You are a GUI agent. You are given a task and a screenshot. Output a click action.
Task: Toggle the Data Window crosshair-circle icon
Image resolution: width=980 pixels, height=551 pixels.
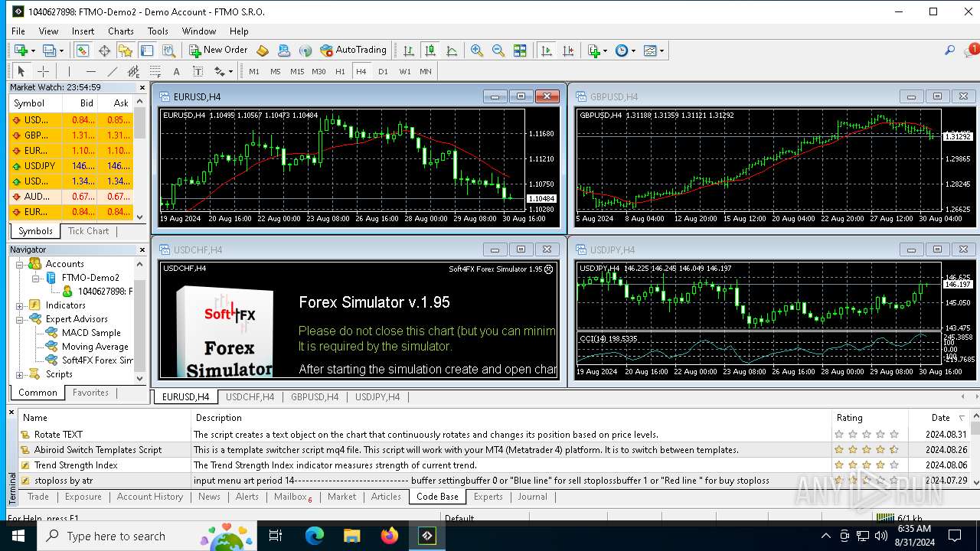104,51
